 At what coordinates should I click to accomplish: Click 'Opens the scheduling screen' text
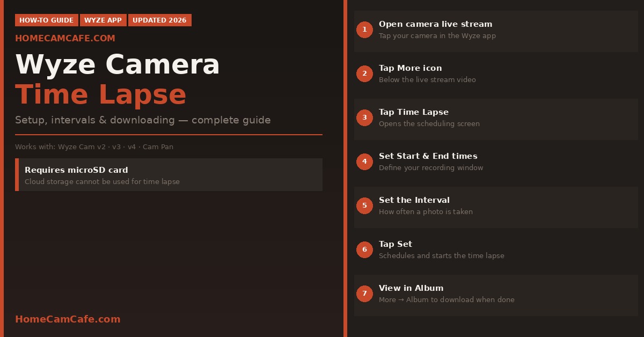point(429,124)
